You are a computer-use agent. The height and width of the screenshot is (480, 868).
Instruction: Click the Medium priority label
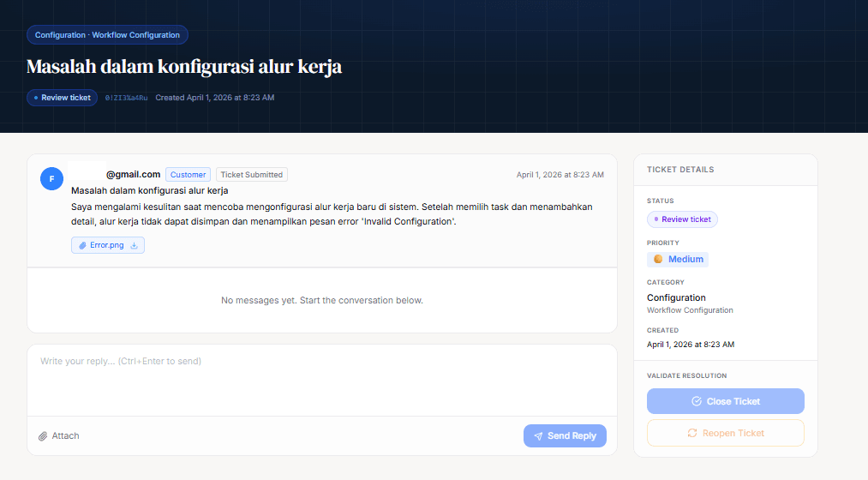[685, 259]
